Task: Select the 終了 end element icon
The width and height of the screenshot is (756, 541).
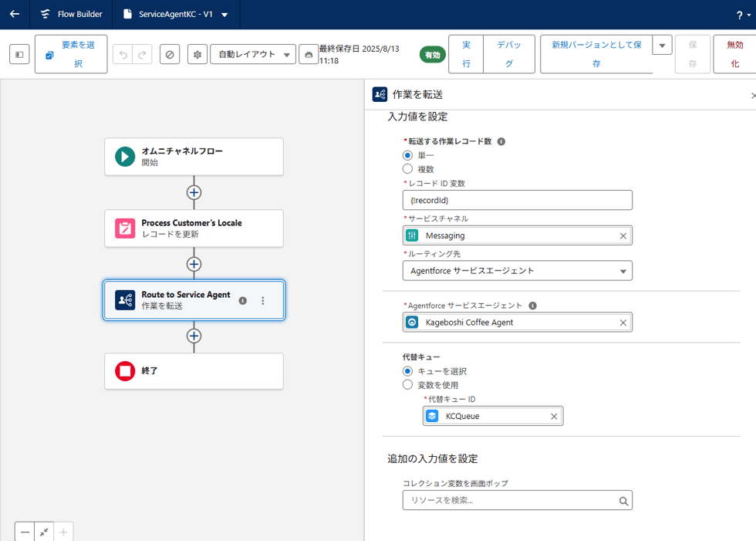Action: [x=125, y=371]
